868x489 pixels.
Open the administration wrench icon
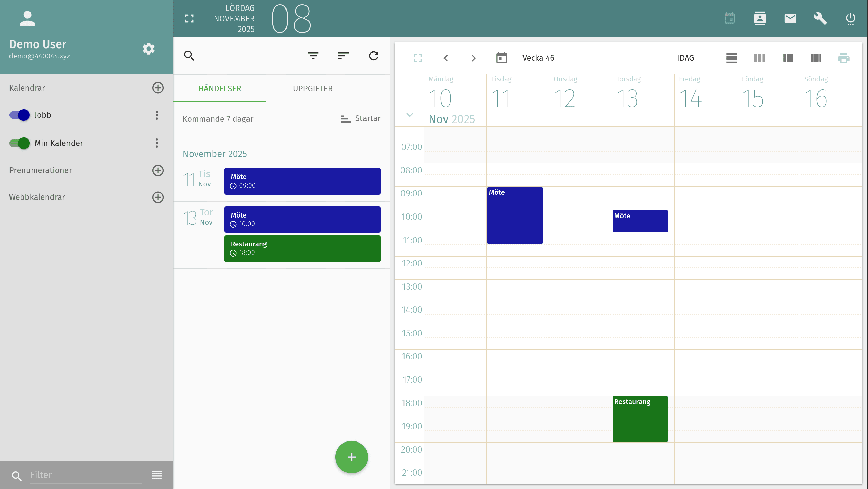coord(820,18)
